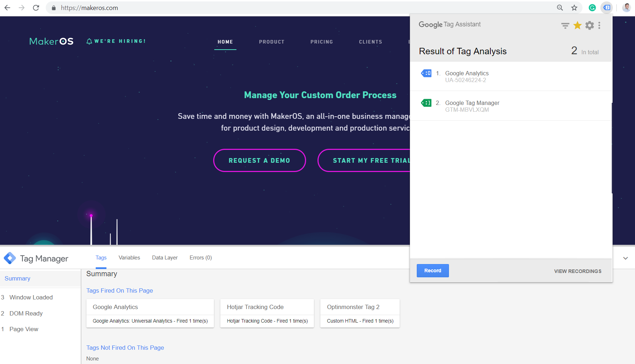Click the browser back arrow
The image size is (635, 364).
point(7,7)
